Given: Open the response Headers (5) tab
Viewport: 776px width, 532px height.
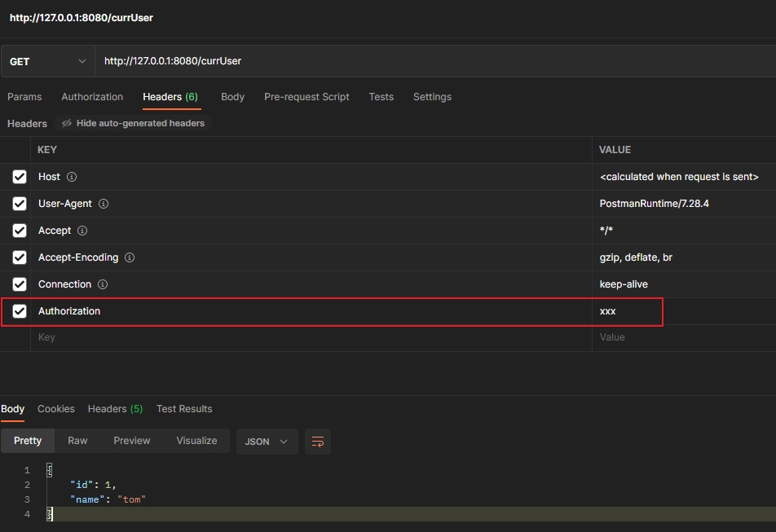Looking at the screenshot, I should coord(115,409).
